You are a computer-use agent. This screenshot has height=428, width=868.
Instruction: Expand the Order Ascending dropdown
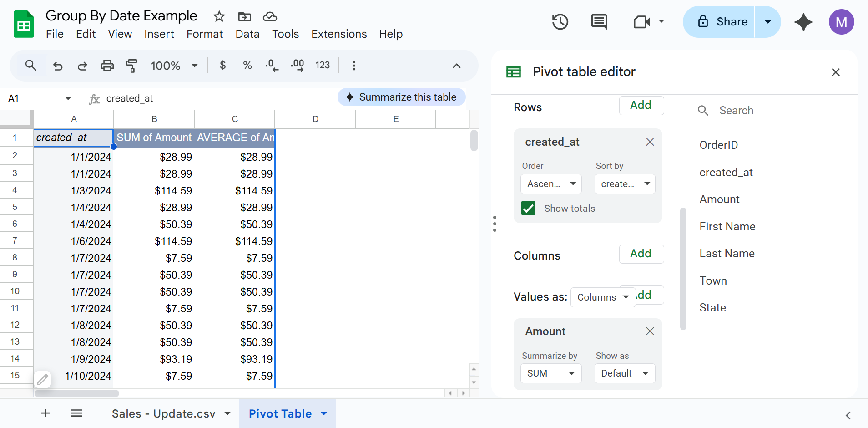pyautogui.click(x=551, y=184)
